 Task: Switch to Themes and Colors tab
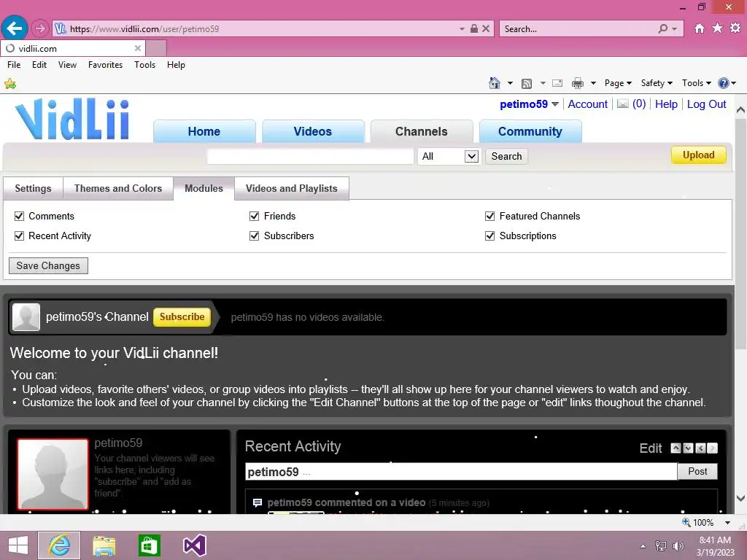pyautogui.click(x=117, y=189)
